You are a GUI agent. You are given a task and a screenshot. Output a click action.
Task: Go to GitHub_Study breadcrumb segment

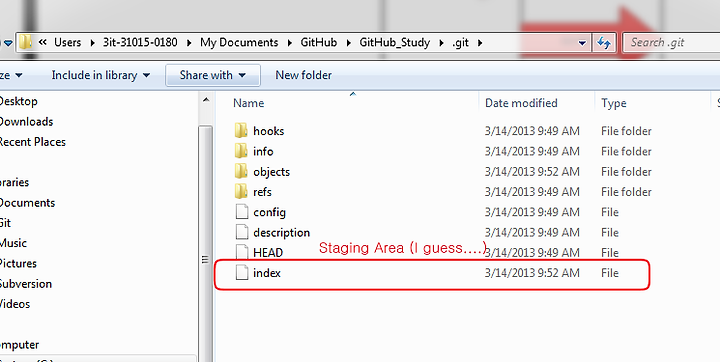[x=394, y=42]
